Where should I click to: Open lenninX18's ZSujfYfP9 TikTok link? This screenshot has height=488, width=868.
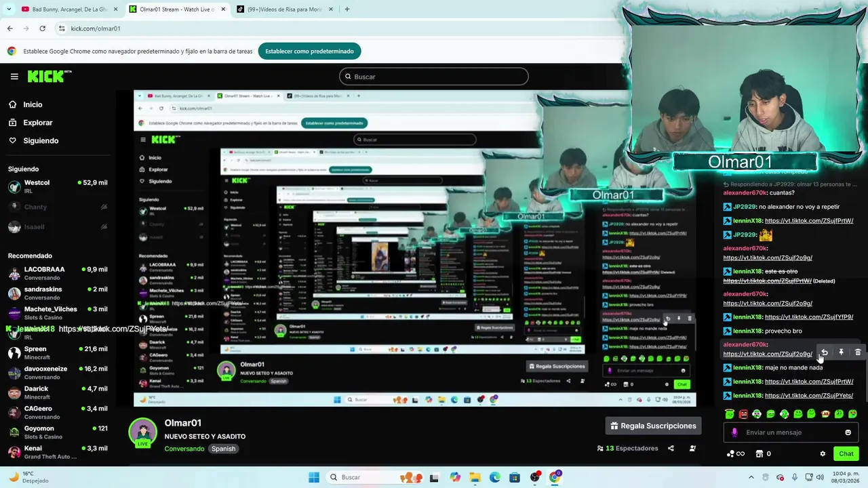[809, 317]
